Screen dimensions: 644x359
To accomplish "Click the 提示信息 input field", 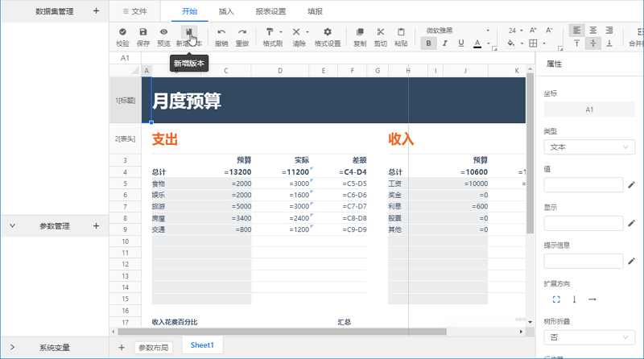I will coord(583,261).
